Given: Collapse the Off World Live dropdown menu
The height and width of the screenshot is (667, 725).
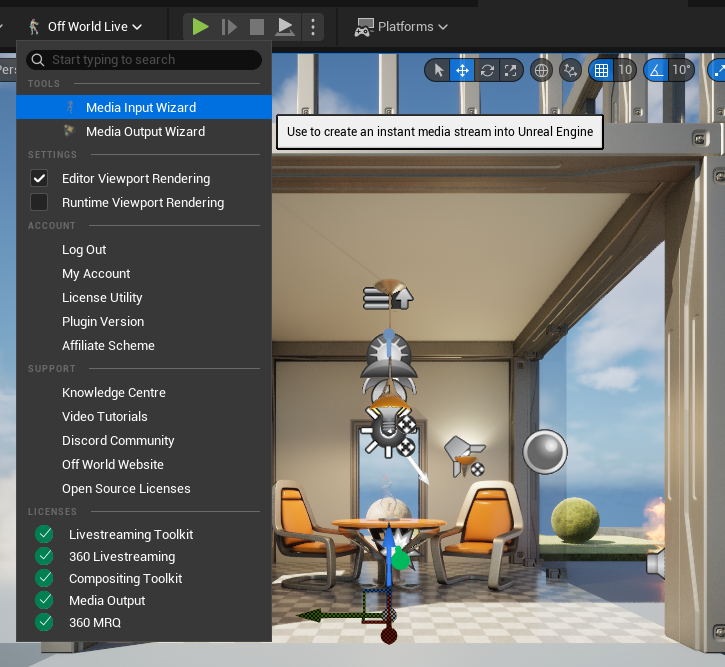Looking at the screenshot, I should pos(85,27).
